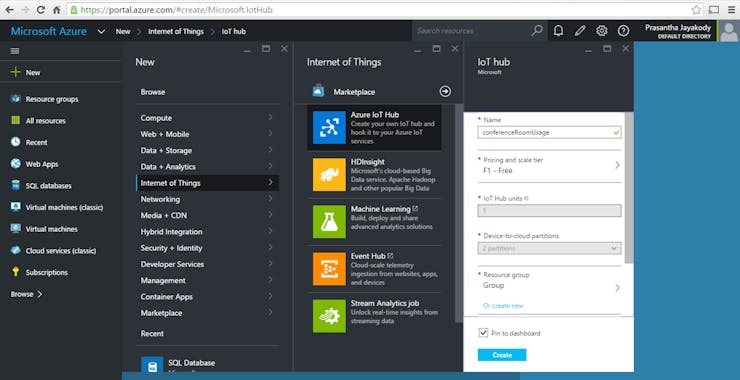
Task: Click the Stream Analytics job icon
Action: click(x=329, y=316)
